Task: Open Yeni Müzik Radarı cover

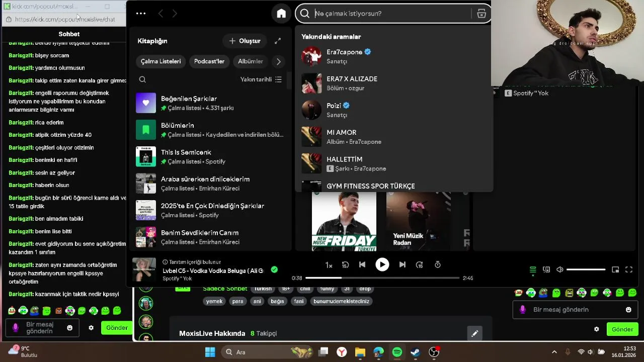Action: point(419,221)
